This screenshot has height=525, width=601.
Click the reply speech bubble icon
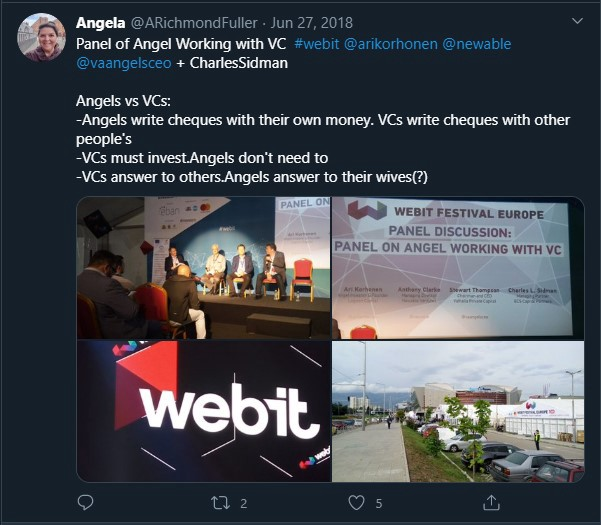(x=85, y=502)
